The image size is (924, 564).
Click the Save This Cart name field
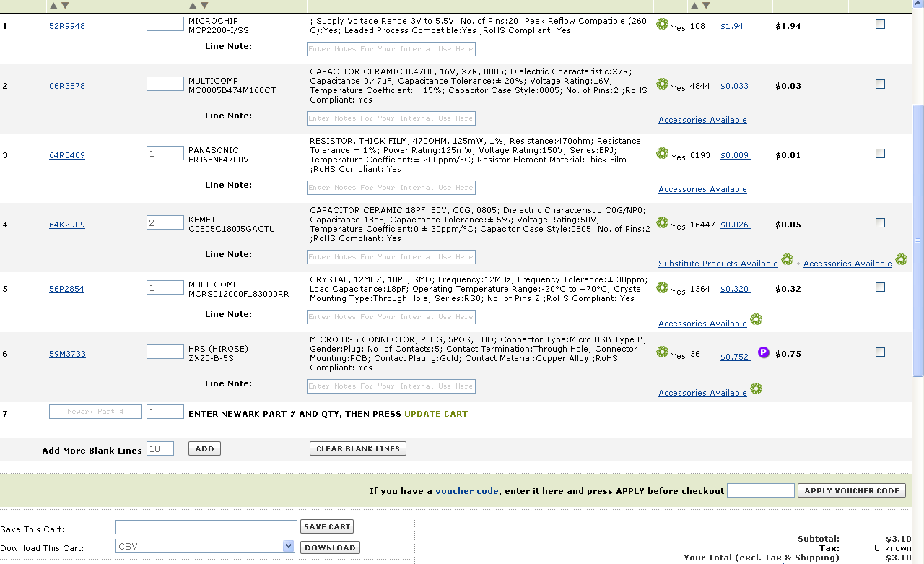[206, 526]
